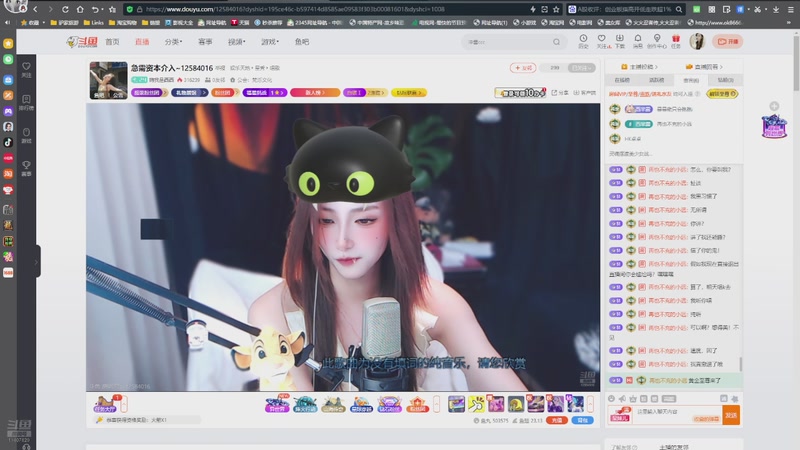The width and height of the screenshot is (800, 450).
Task: Open the 鱼吧 menu item
Action: (x=302, y=42)
